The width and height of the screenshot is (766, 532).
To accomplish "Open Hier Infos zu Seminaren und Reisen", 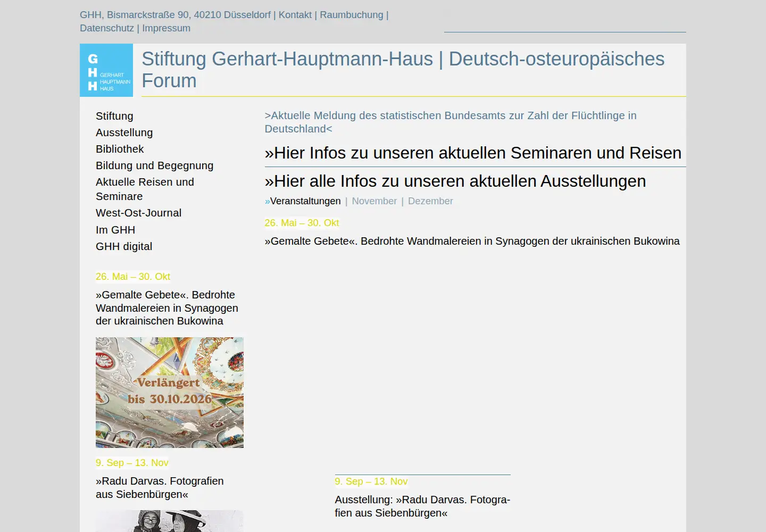I will 473,153.
